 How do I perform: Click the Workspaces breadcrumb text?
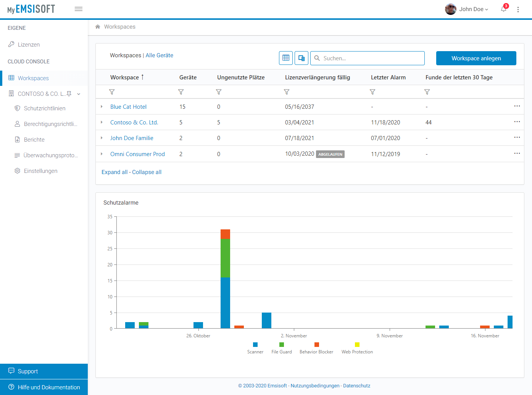tap(120, 27)
